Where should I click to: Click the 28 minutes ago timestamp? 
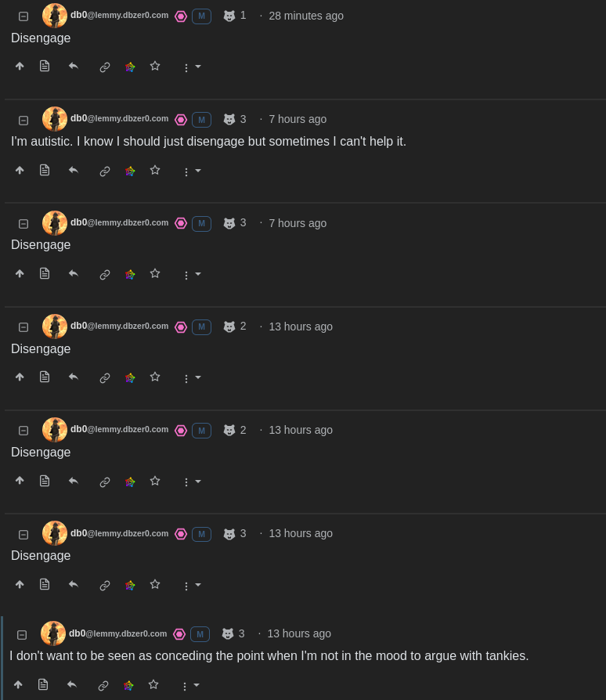pos(306,16)
